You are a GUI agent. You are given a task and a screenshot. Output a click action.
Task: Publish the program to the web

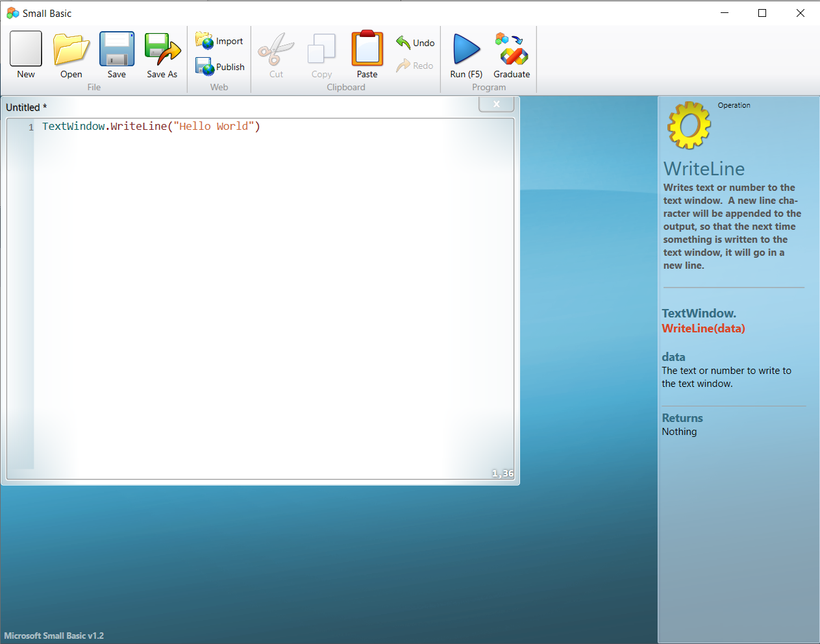coord(220,67)
